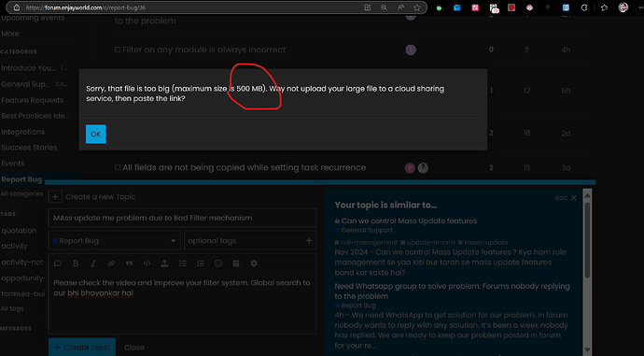
Task: Open editor options gear icon
Action: point(254,263)
